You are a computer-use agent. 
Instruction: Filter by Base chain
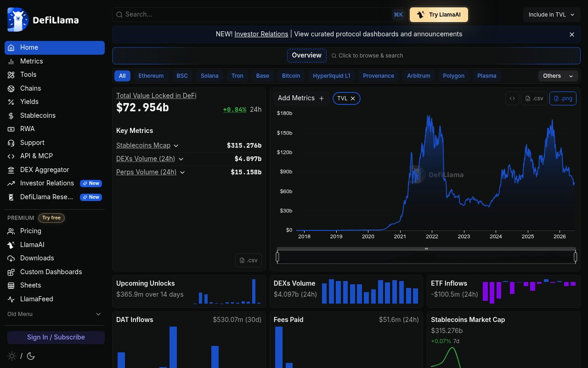tap(263, 76)
